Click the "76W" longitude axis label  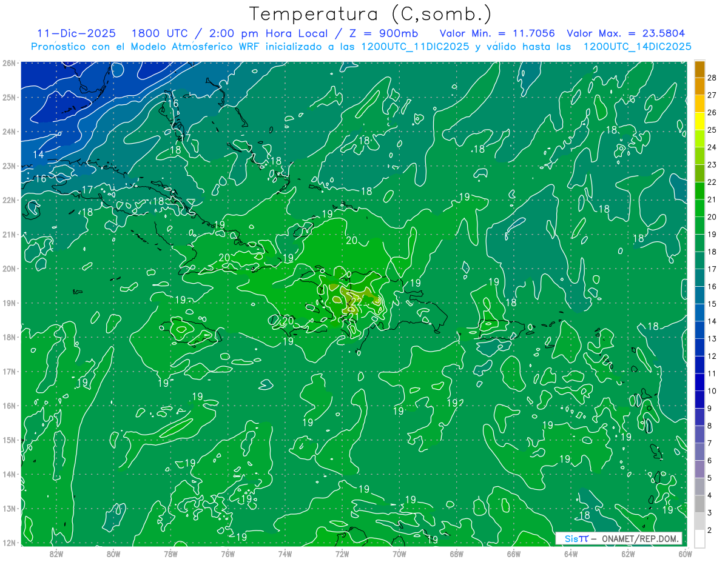[227, 554]
